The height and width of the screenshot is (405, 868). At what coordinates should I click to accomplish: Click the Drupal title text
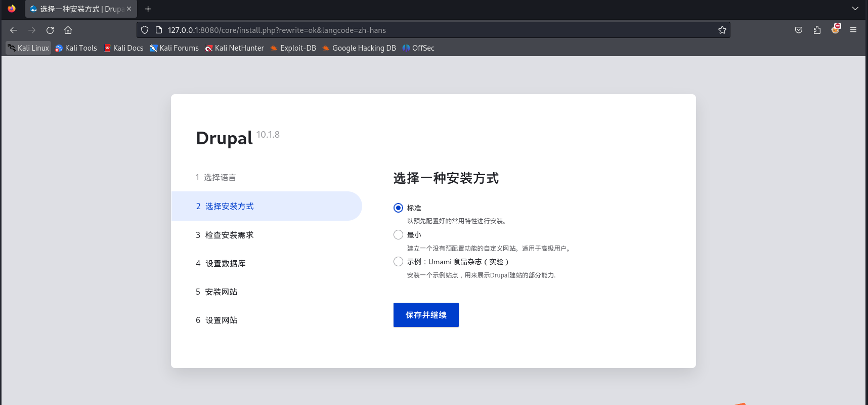pyautogui.click(x=224, y=138)
